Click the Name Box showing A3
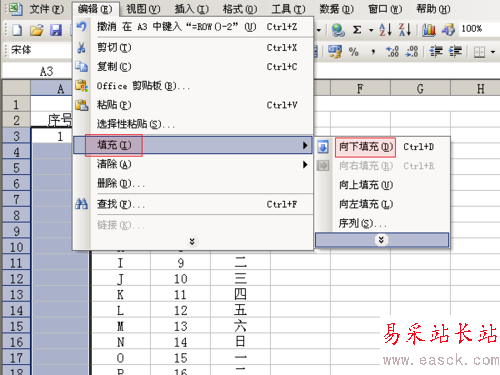The height and width of the screenshot is (375, 500). [x=37, y=71]
